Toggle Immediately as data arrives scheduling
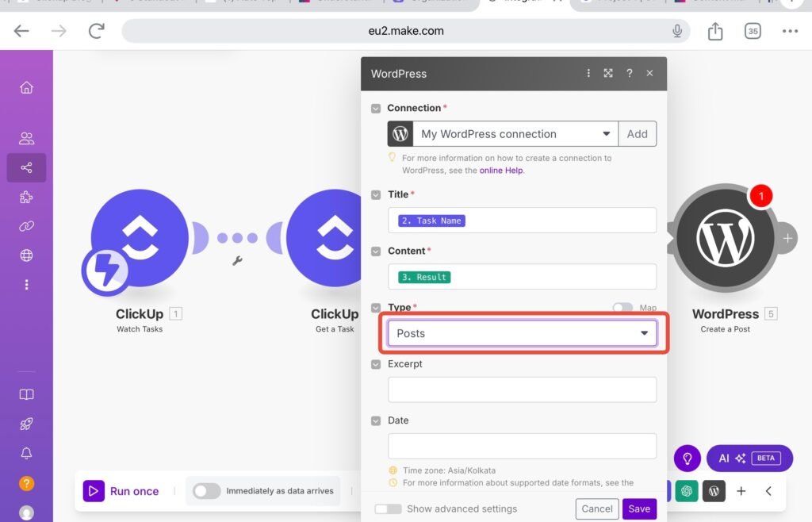Viewport: 812px width, 522px height. (207, 491)
